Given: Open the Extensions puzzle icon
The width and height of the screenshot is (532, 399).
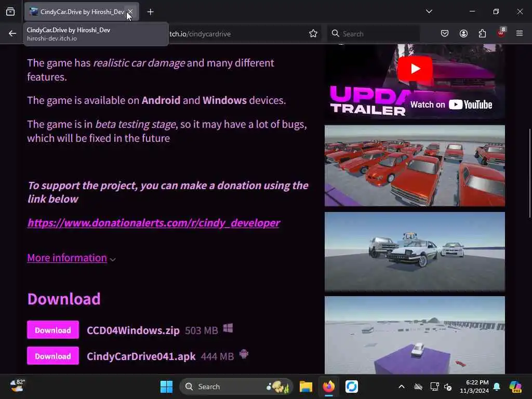Looking at the screenshot, I should (x=482, y=34).
